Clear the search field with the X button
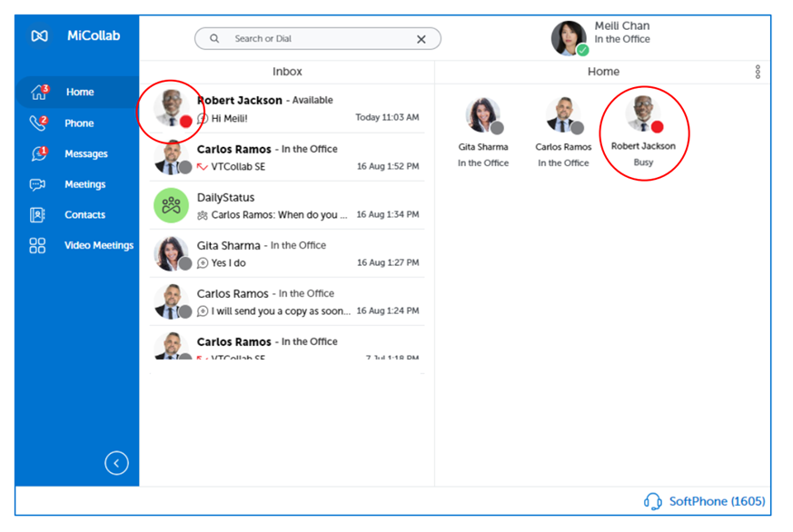Image resolution: width=793 pixels, height=532 pixels. 421,39
